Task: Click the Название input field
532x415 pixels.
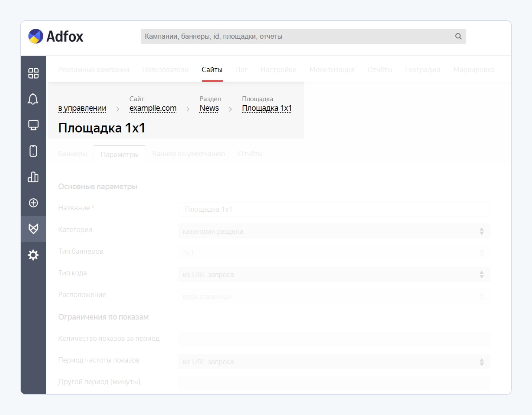Action: [x=332, y=209]
